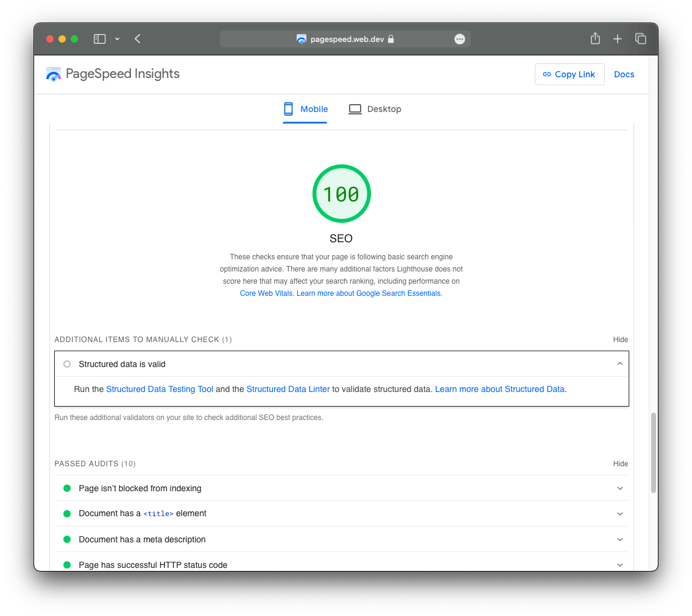Click the Safari sidebar toggle icon
The image size is (692, 616).
pyautogui.click(x=99, y=39)
